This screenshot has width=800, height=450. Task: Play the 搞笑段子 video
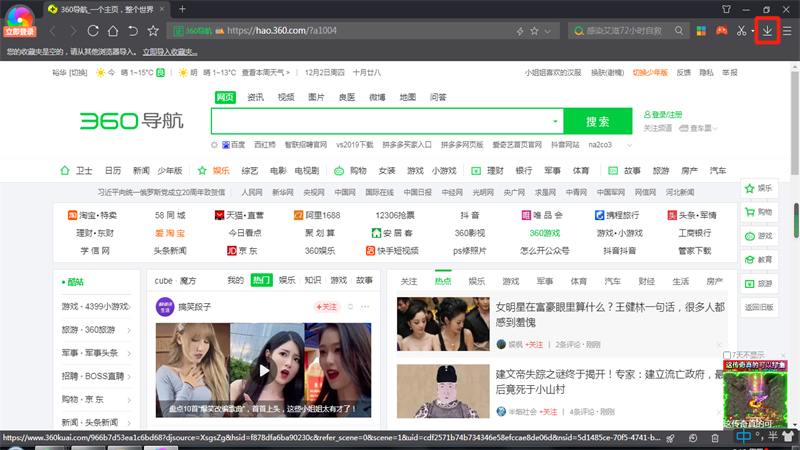click(263, 370)
